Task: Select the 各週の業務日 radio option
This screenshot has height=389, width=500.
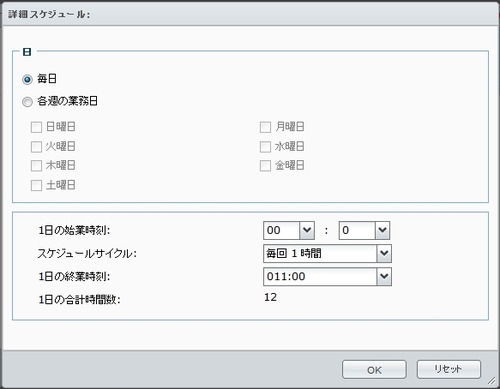Action: [27, 102]
